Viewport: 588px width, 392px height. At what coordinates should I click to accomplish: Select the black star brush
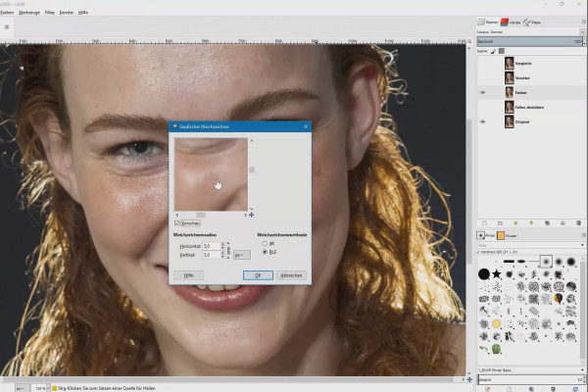coord(497,273)
